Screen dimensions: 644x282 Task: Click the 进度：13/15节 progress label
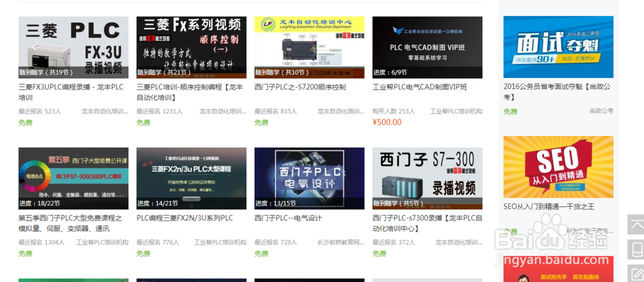(275, 203)
